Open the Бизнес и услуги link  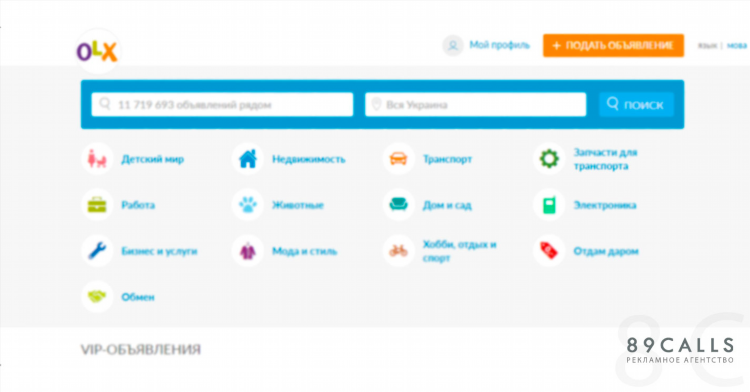coord(159,251)
